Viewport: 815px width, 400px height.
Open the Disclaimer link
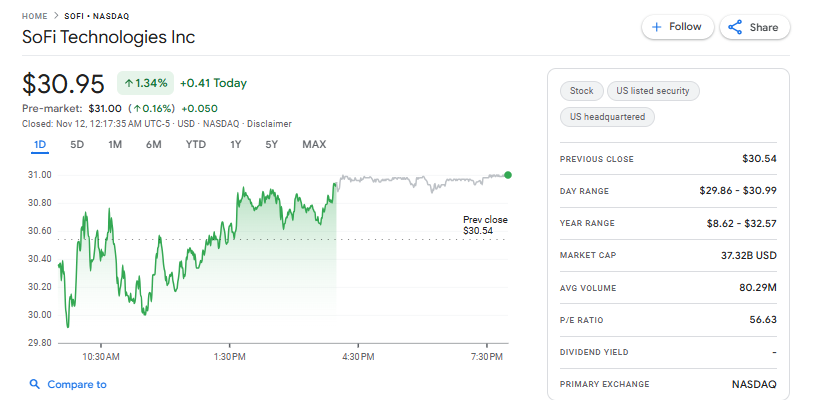[x=270, y=124]
